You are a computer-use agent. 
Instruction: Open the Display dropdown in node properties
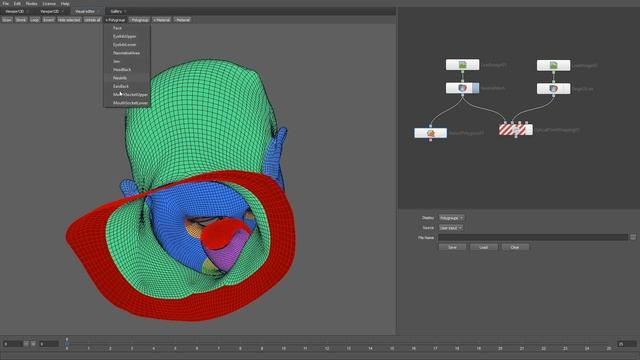tap(451, 218)
